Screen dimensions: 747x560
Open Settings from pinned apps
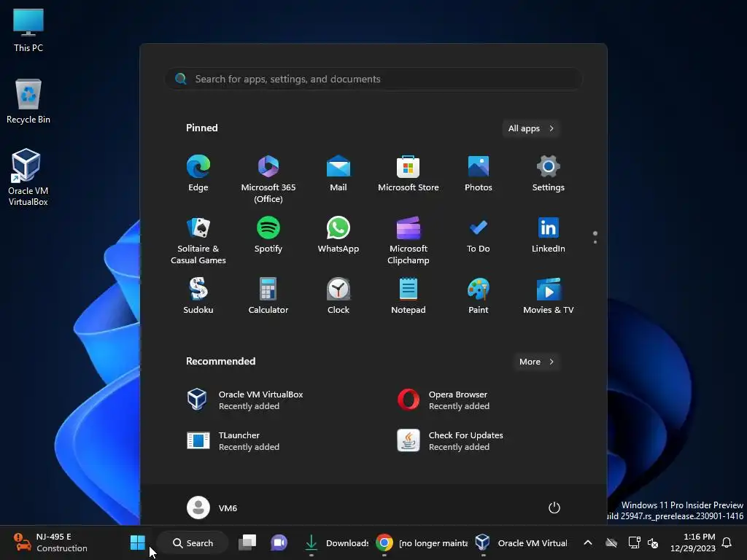point(549,174)
